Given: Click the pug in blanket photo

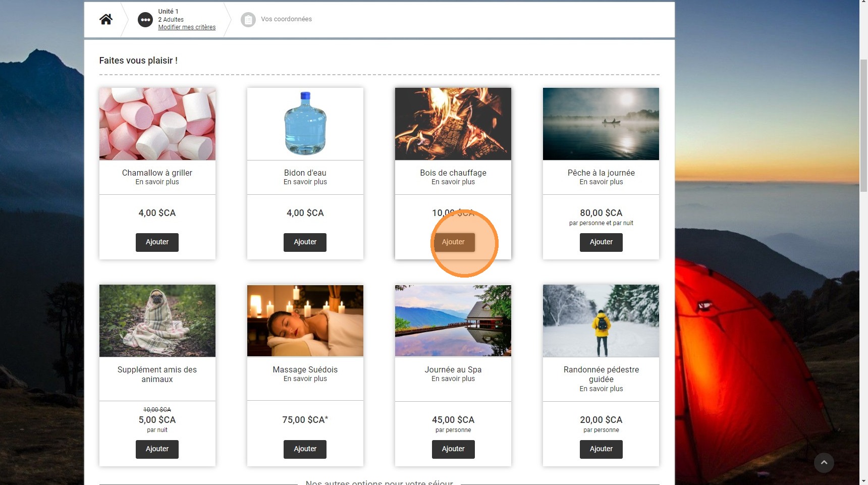Looking at the screenshot, I should 157,321.
